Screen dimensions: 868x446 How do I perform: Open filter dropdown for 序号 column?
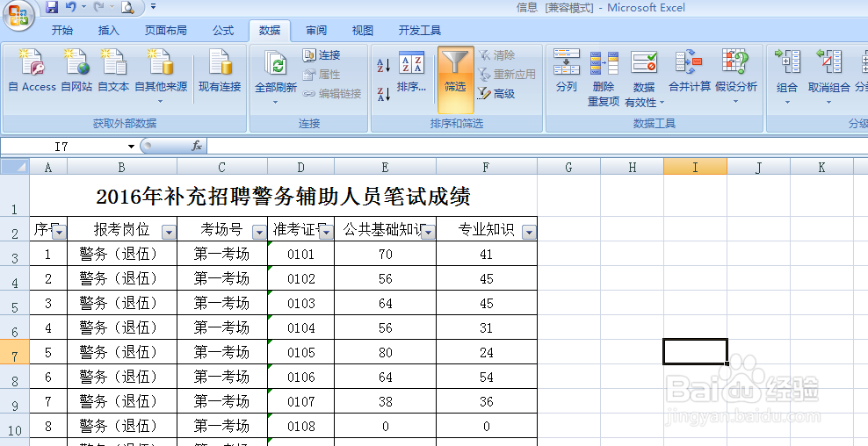click(59, 233)
